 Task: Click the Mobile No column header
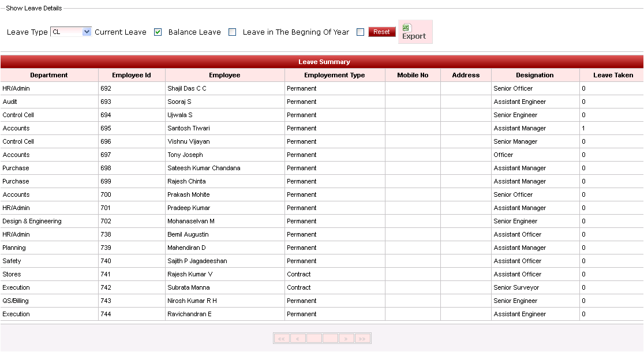[x=413, y=75]
